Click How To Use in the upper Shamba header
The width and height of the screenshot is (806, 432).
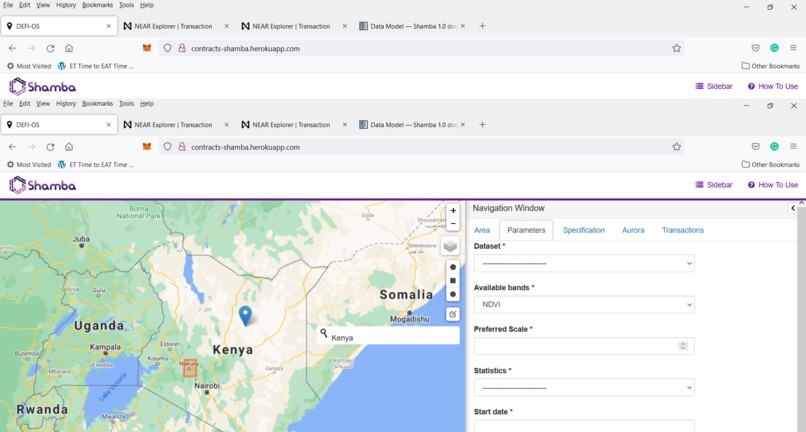point(773,86)
